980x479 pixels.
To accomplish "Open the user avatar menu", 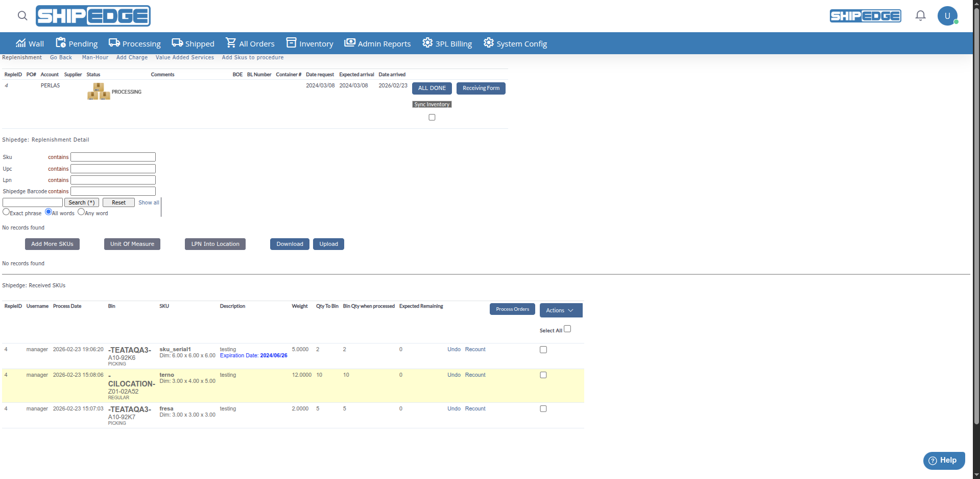I will point(947,16).
